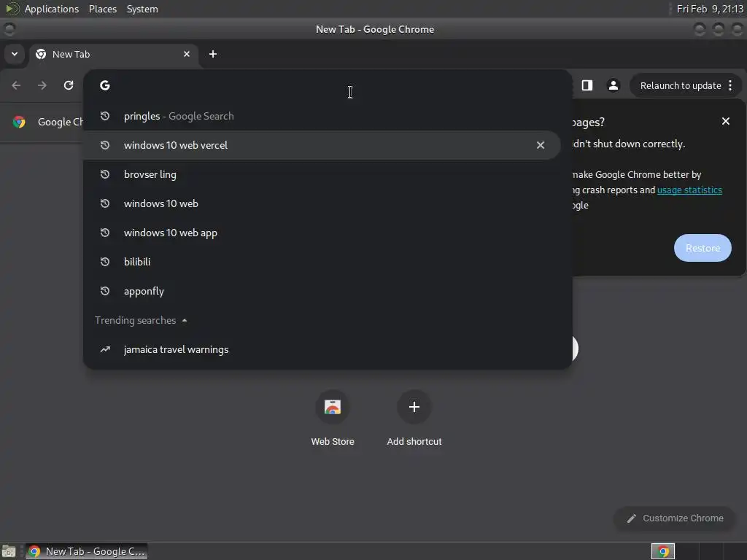Image resolution: width=747 pixels, height=560 pixels.
Task: Open the Applications menu
Action: click(52, 9)
